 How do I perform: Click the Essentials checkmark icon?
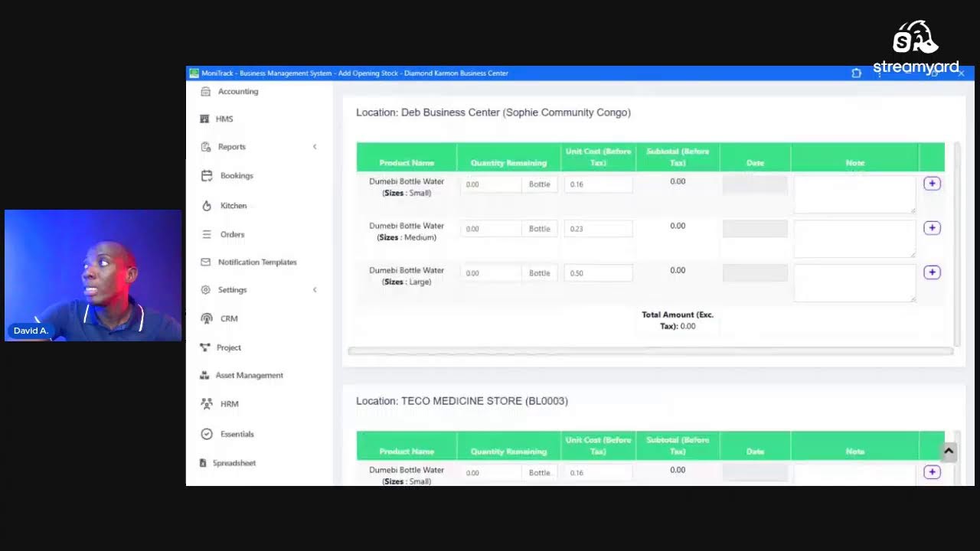[206, 434]
